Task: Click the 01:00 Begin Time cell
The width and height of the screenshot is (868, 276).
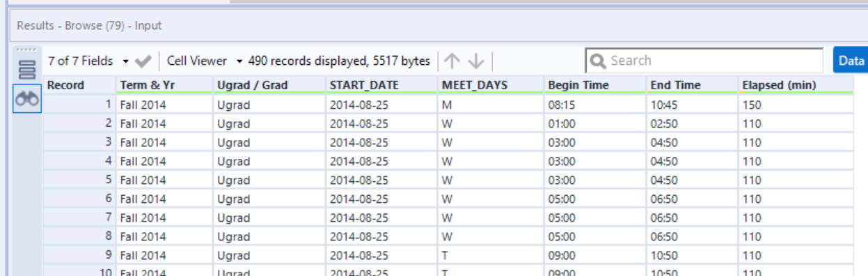Action: point(595,123)
